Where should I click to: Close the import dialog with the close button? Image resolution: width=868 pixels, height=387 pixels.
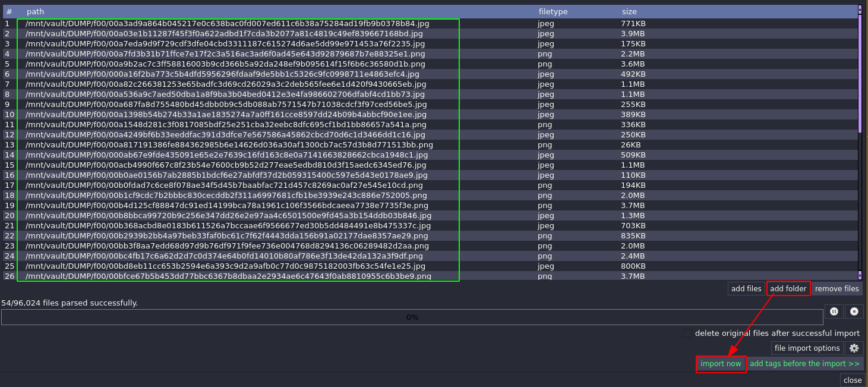pos(853,380)
